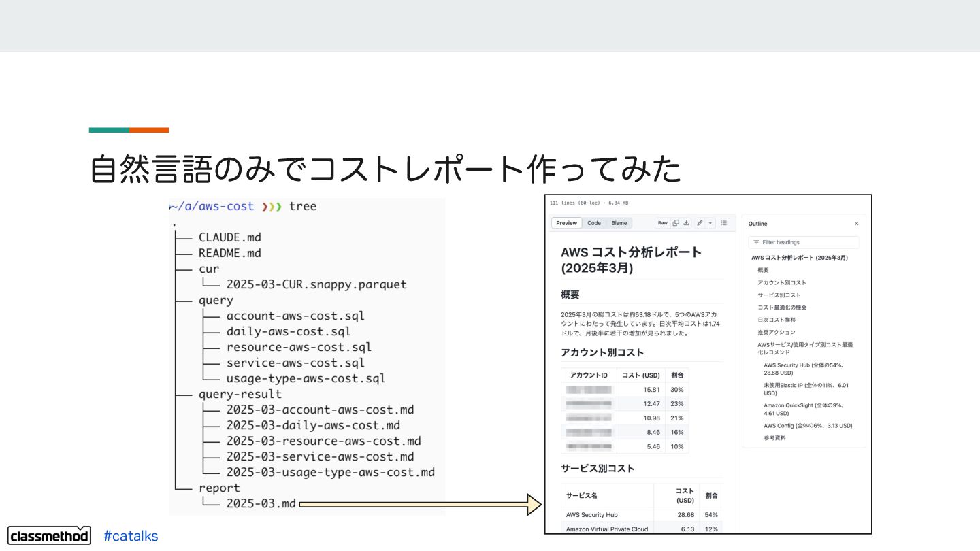Viewport: 980px width, 551px height.
Task: Open 未使用Elastic IP (全体の11%) outline entry
Action: click(x=806, y=389)
